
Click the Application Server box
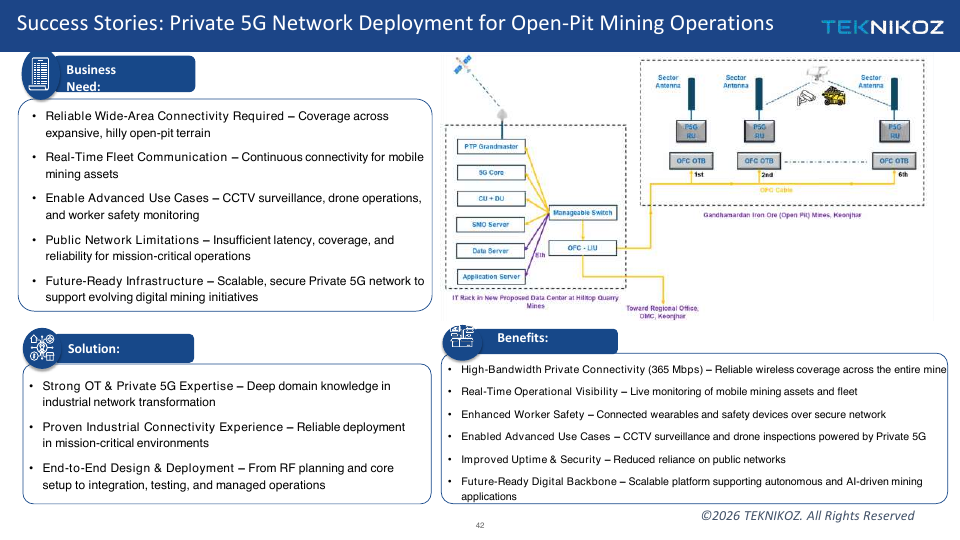click(x=491, y=277)
